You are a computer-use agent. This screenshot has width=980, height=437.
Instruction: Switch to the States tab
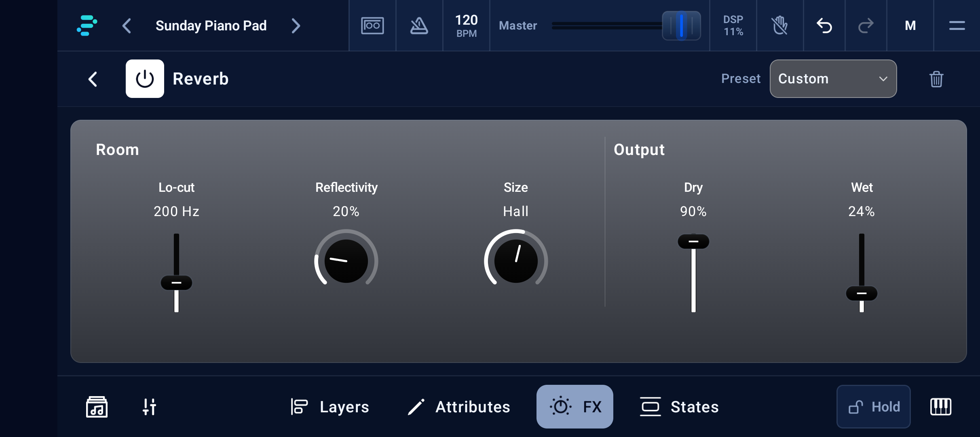pos(679,407)
